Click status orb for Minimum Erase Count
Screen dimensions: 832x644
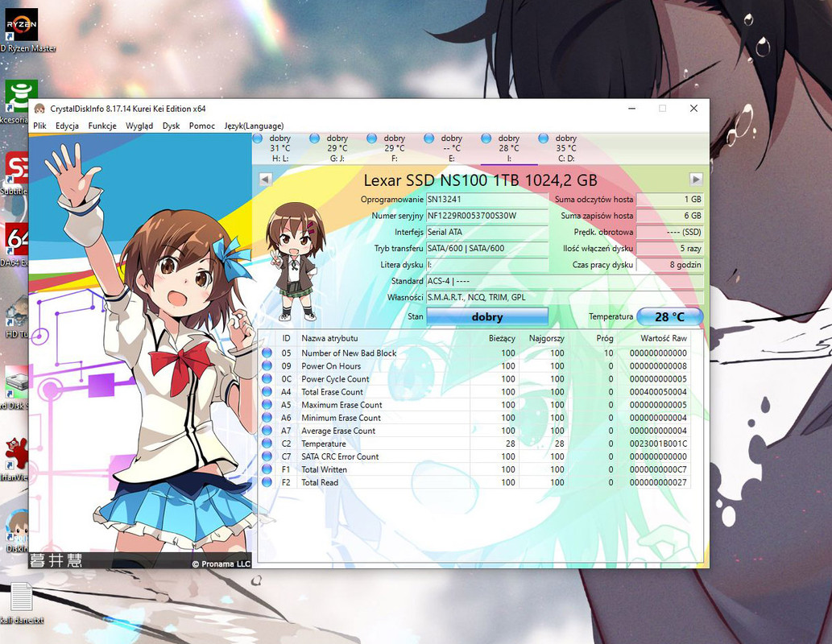point(267,418)
